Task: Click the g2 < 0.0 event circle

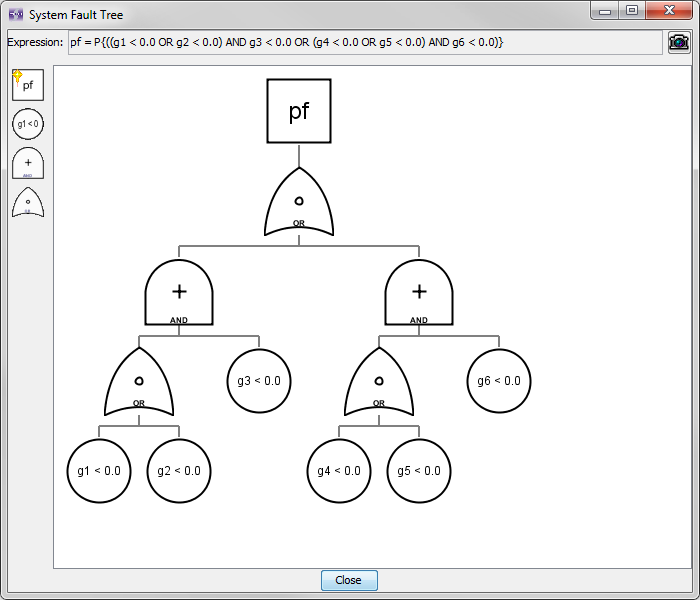Action: click(179, 470)
